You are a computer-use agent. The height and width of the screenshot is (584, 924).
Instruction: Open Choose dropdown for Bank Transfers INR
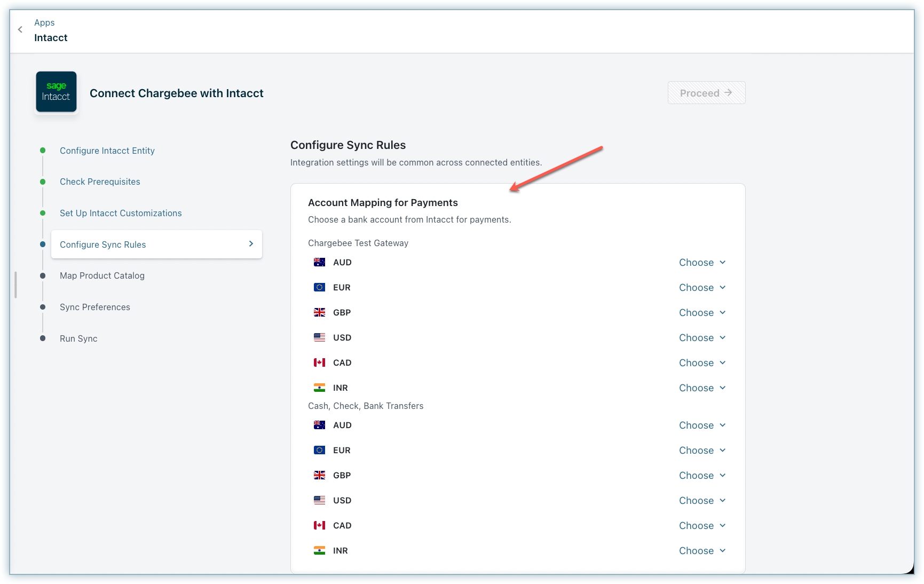point(702,550)
